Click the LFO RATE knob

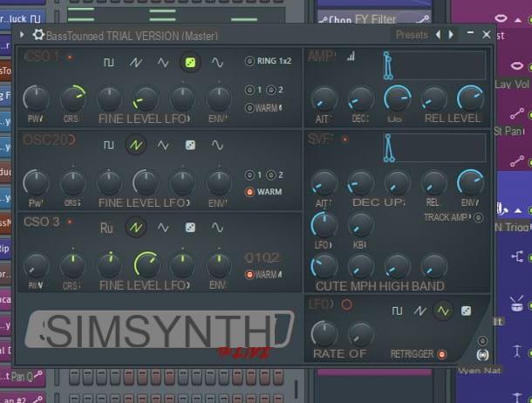pyautogui.click(x=324, y=334)
